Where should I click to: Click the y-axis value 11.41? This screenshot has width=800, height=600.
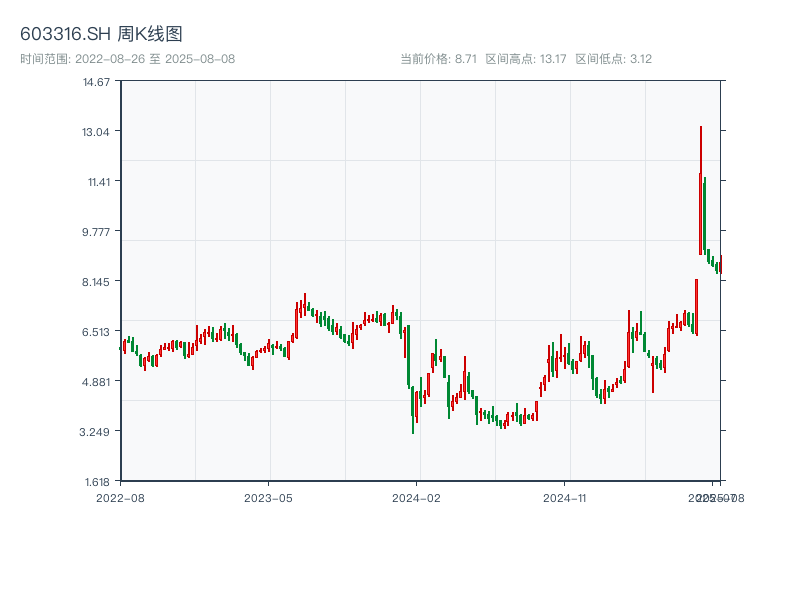98,182
